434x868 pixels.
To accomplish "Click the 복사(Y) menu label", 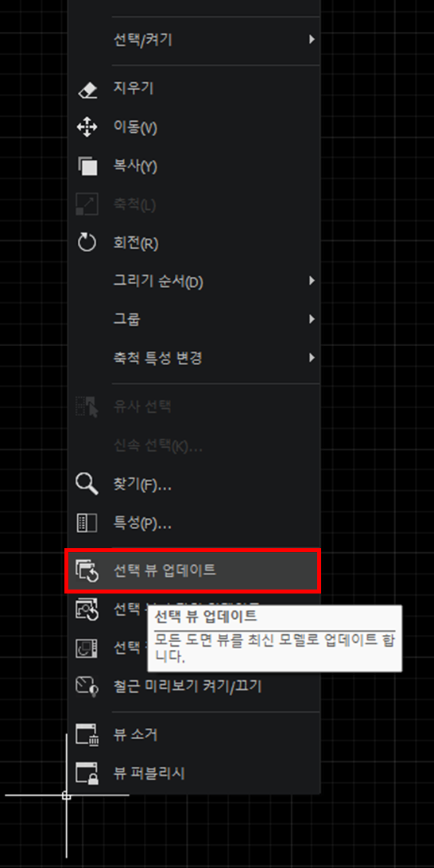I will pyautogui.click(x=135, y=166).
